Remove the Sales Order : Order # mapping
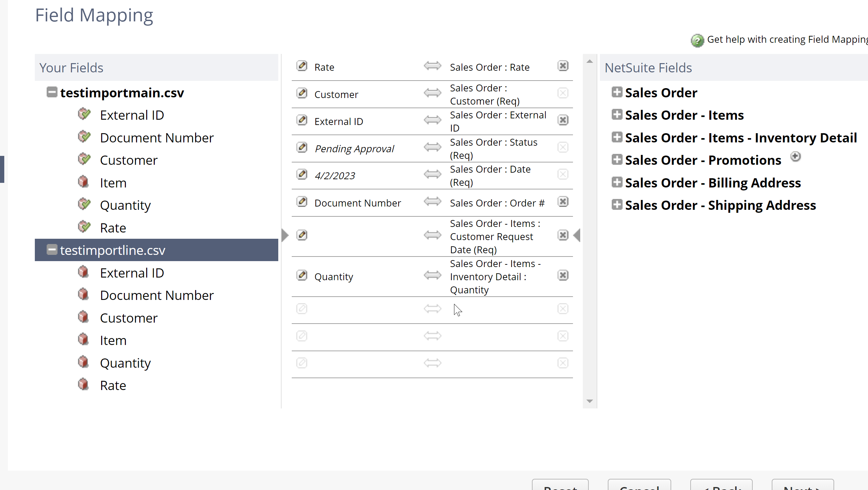The height and width of the screenshot is (490, 868). tap(563, 202)
